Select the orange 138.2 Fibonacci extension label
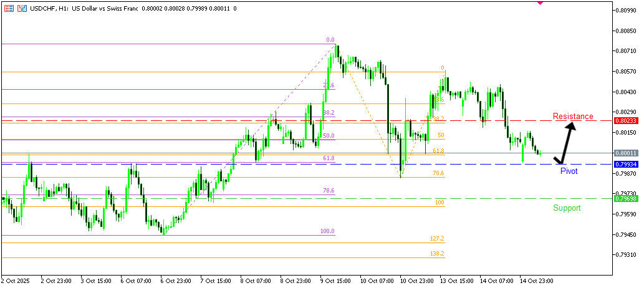 (x=437, y=254)
